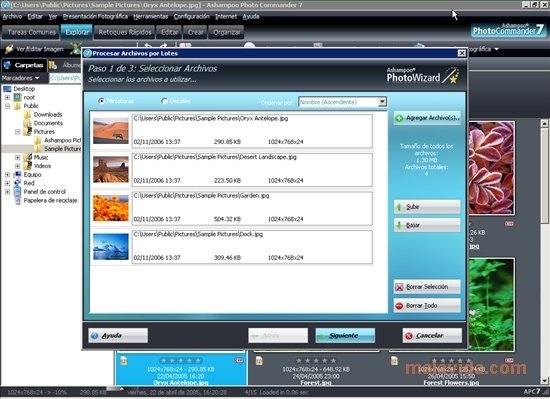Click the Borrar Todo red circle icon
Screen dimensions: 550x399
pos(399,306)
